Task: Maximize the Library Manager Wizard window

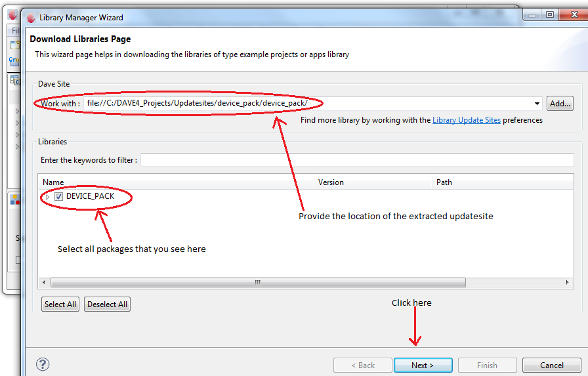Action: (x=550, y=14)
